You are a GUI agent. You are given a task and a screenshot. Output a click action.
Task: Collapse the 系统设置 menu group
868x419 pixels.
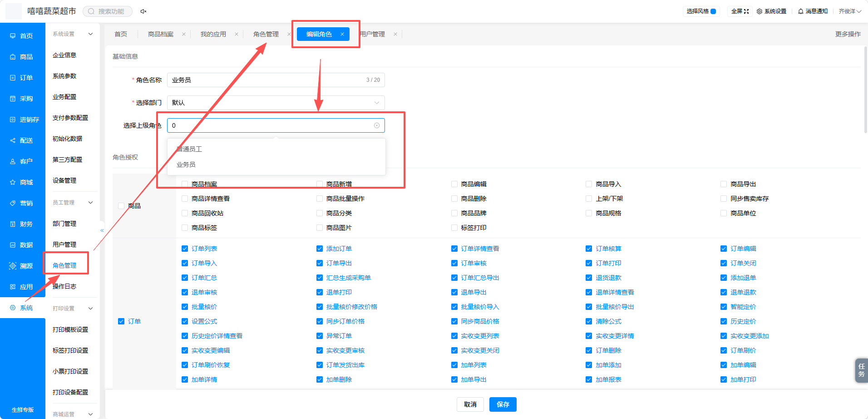click(x=90, y=34)
